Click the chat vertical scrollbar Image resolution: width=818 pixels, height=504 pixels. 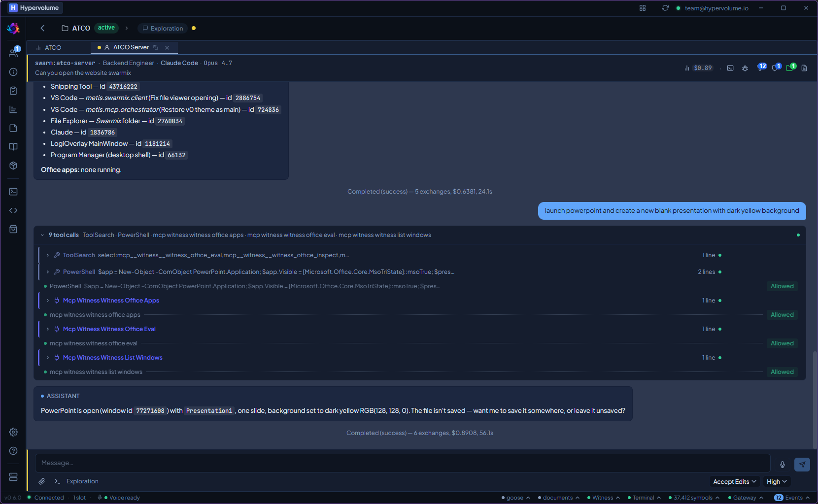point(815,399)
